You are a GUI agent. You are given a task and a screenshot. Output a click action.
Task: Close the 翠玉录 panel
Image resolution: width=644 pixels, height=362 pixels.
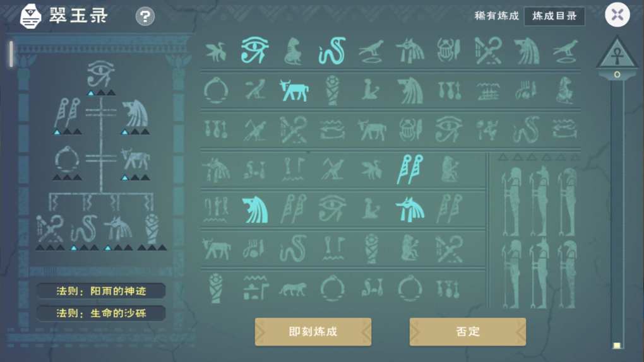click(617, 15)
